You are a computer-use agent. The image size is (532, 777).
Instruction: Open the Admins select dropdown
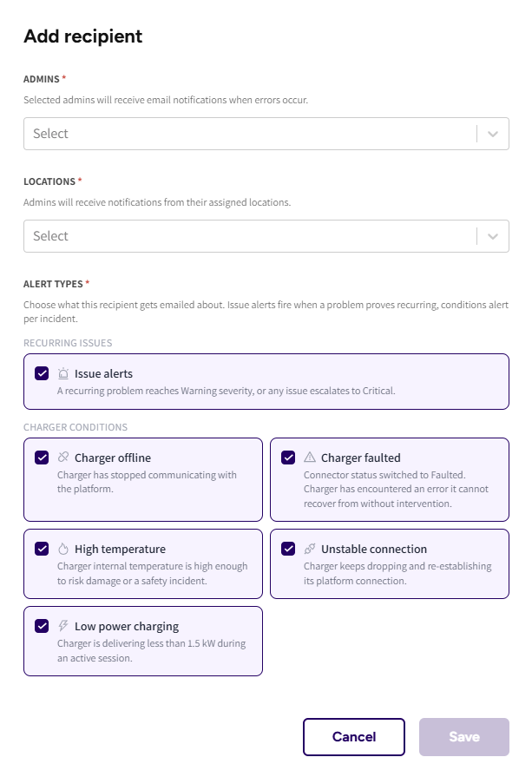coord(266,134)
